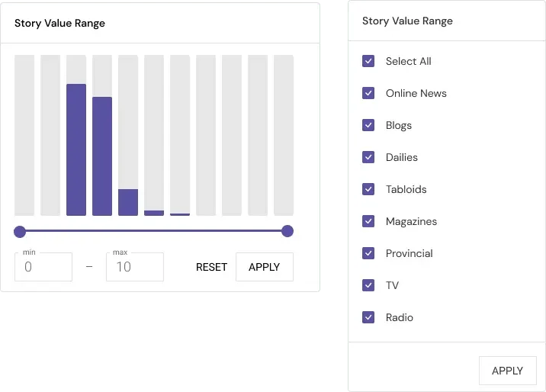
Task: Click the max value input field
Action: pos(134,267)
